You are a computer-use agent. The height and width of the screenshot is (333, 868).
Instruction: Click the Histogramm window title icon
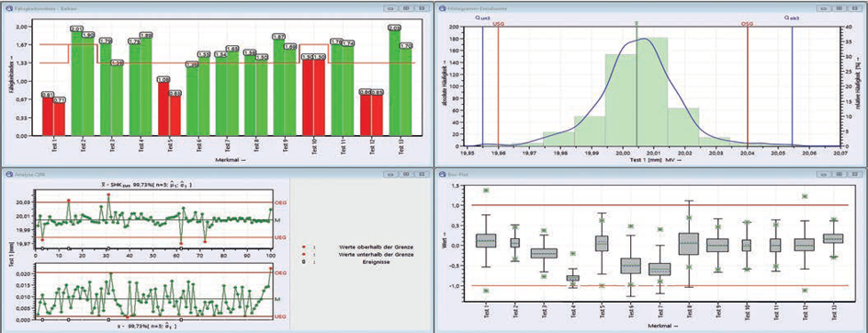(441, 9)
